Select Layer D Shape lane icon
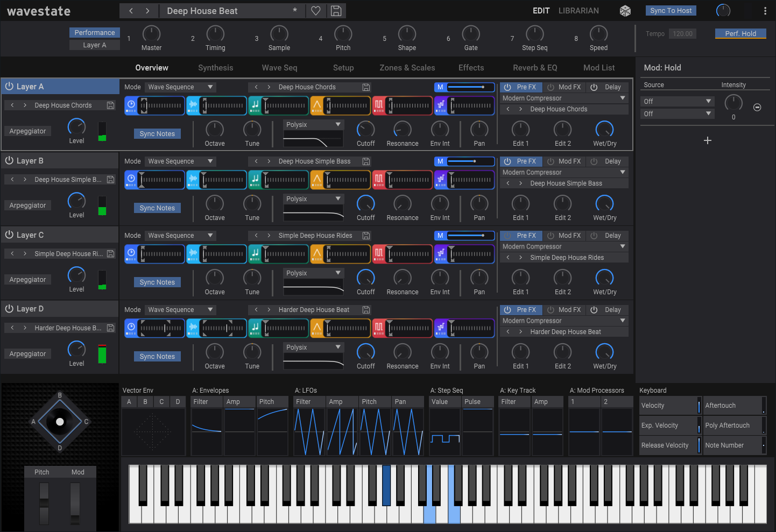This screenshot has height=532, width=776. click(x=317, y=328)
